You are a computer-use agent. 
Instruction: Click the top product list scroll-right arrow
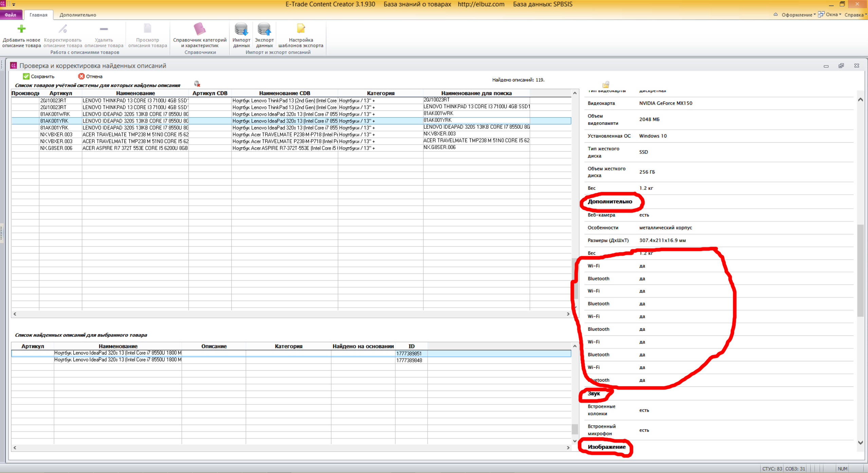568,314
